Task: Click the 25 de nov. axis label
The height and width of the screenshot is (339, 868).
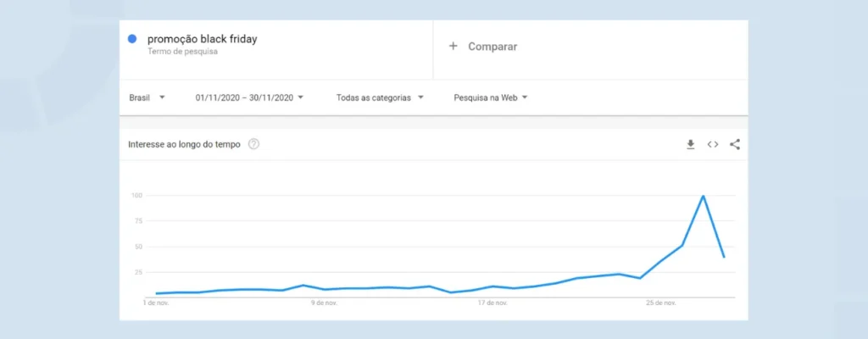Action: (661, 303)
